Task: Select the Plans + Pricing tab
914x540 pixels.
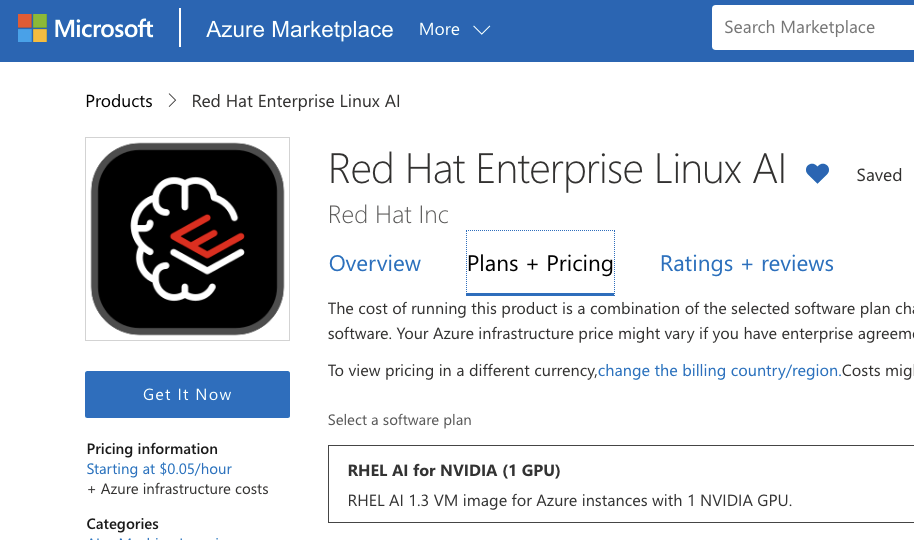Action: click(540, 264)
